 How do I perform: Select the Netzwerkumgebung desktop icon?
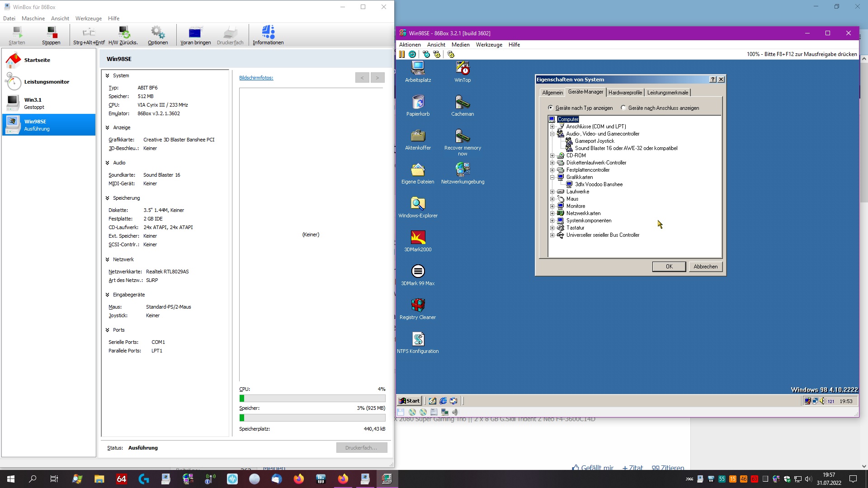(x=462, y=173)
